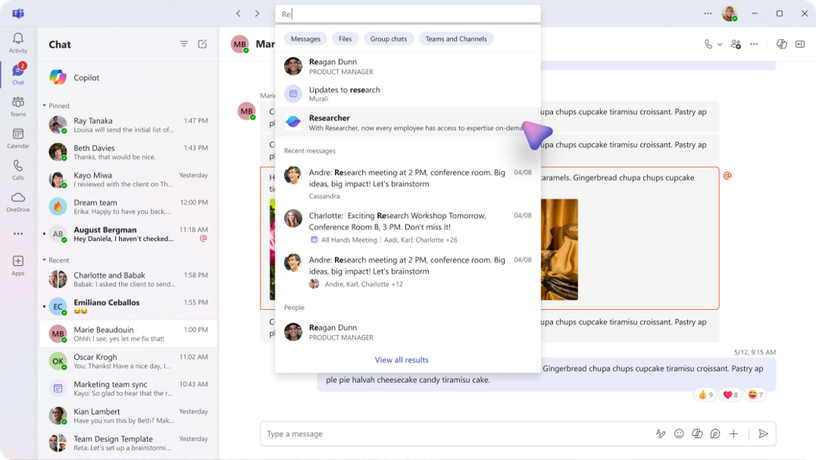Click the filter chats icon
Image resolution: width=816 pixels, height=460 pixels.
[x=184, y=44]
